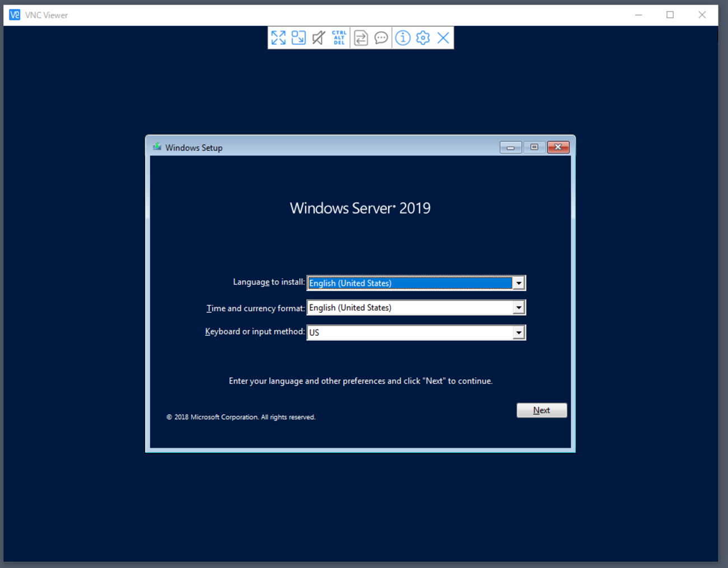
Task: Show connection information icon
Action: coord(403,37)
